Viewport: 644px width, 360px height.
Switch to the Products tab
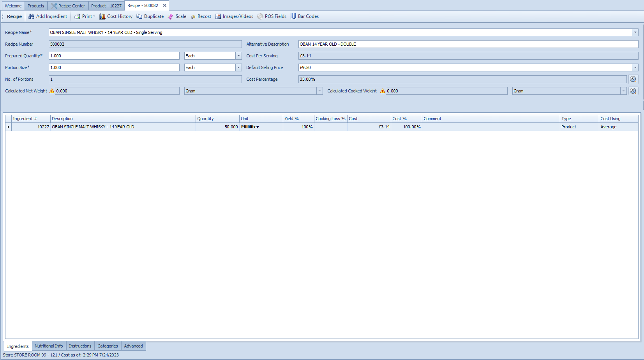click(36, 6)
